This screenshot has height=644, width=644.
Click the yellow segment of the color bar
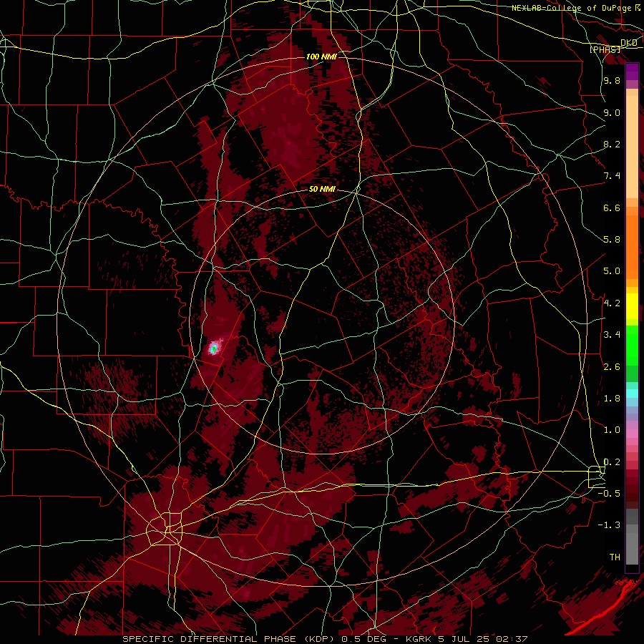coord(632,306)
